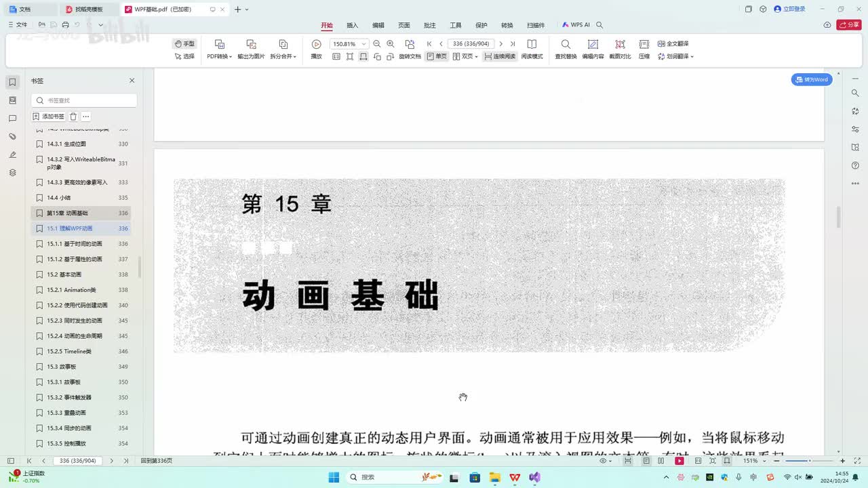Image resolution: width=868 pixels, height=488 pixels.
Task: Click the 书签查找 bookmark search field
Action: [x=84, y=100]
